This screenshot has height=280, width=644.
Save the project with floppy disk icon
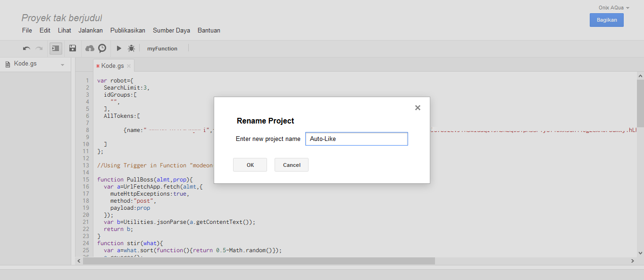73,48
